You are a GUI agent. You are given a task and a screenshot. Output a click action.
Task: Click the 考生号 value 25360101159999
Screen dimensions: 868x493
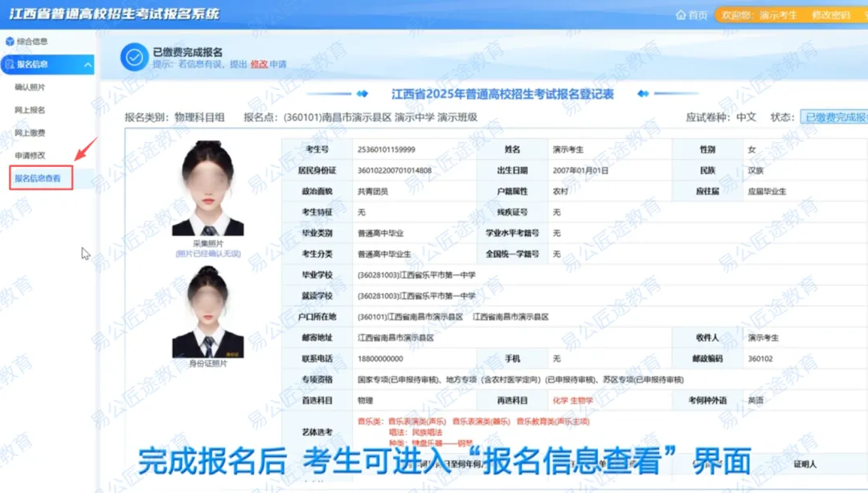point(387,149)
